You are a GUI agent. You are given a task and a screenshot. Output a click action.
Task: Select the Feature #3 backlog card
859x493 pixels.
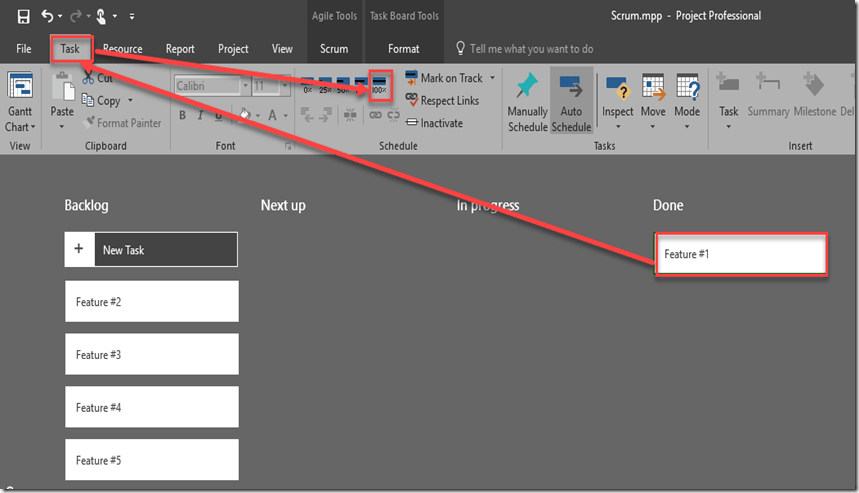(151, 355)
